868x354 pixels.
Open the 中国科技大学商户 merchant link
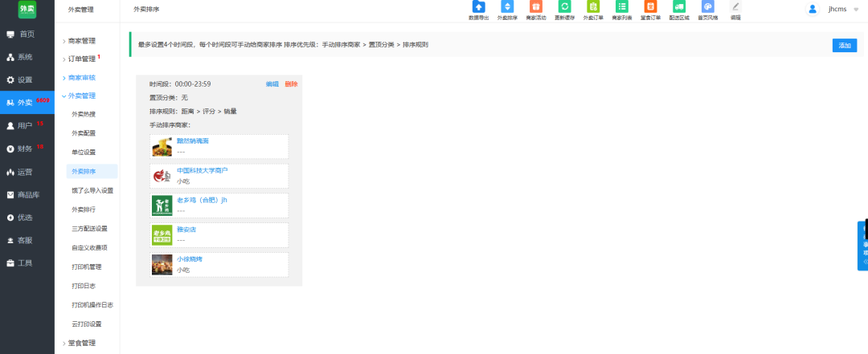(x=203, y=170)
